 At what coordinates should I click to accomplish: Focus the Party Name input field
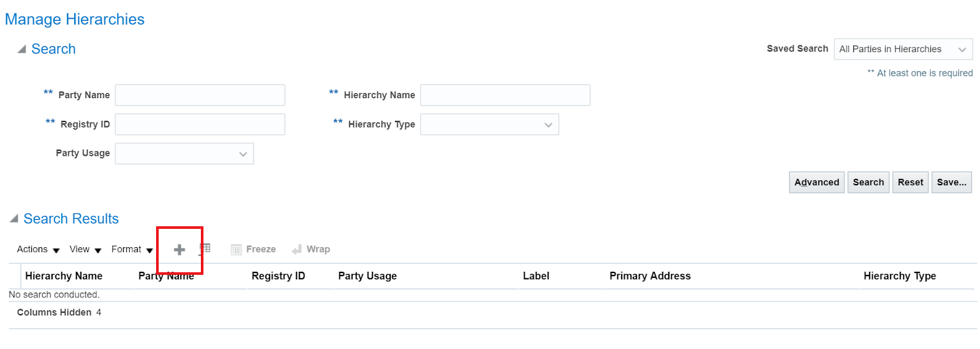(x=200, y=95)
